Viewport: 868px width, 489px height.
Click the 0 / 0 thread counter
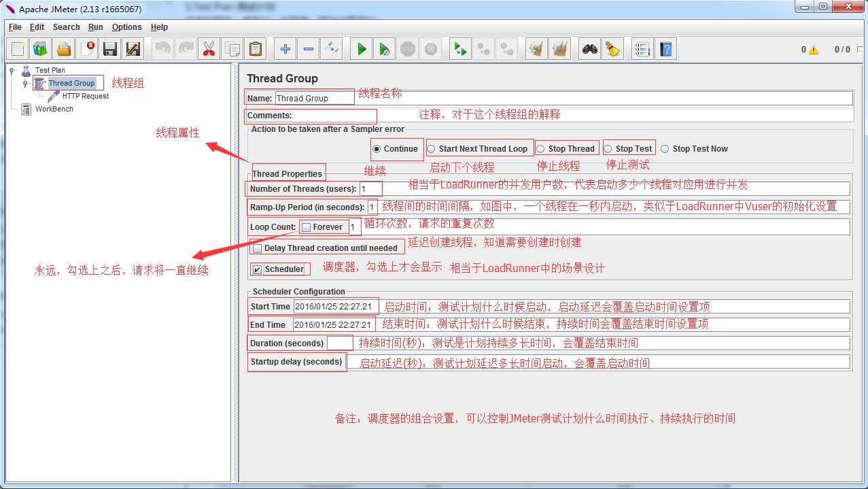click(x=842, y=50)
